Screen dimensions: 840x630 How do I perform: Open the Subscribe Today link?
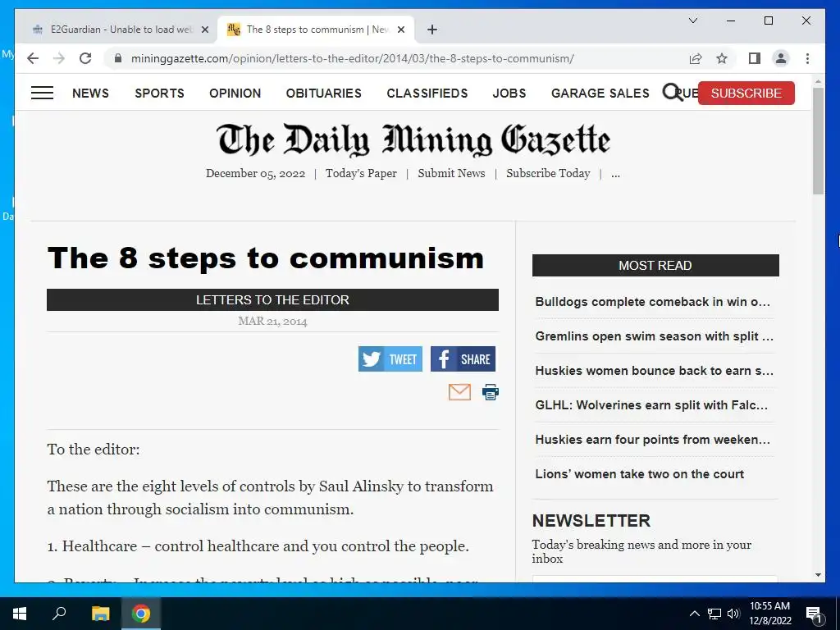click(x=548, y=174)
